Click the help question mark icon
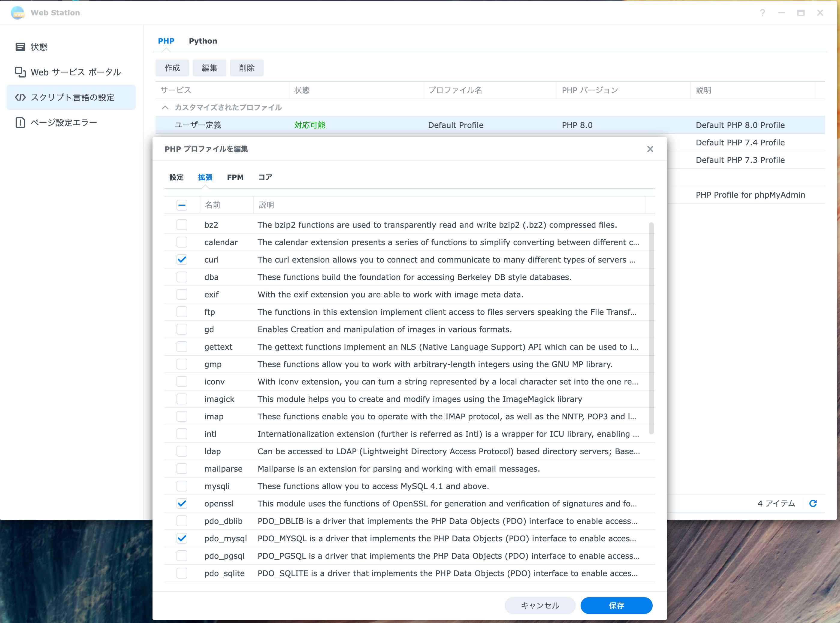 coord(762,13)
